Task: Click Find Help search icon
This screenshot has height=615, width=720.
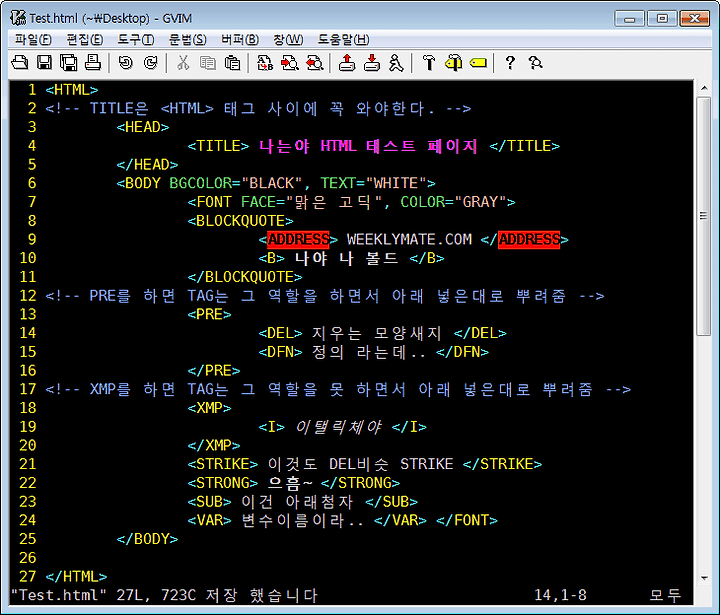Action: coord(535,62)
